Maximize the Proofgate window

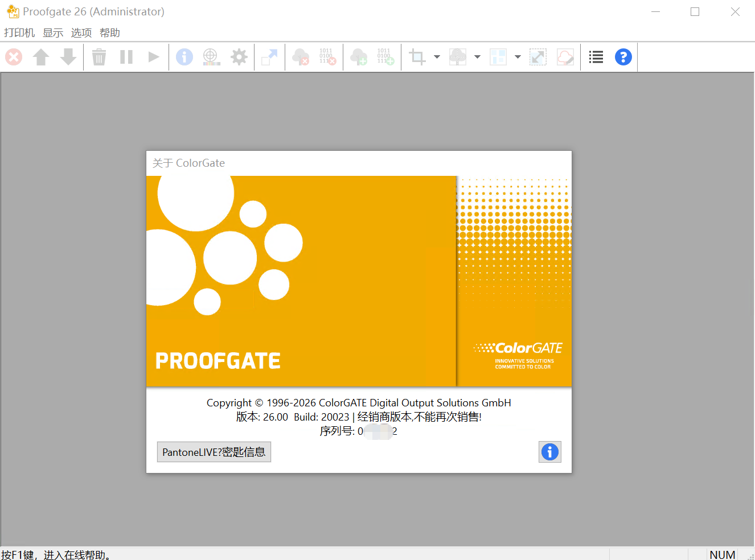click(695, 11)
